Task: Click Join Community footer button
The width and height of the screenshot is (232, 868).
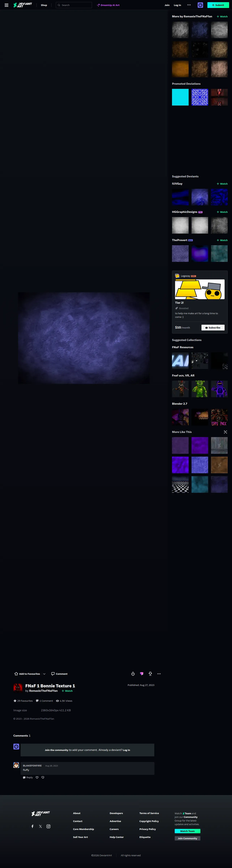Action: click(x=187, y=838)
